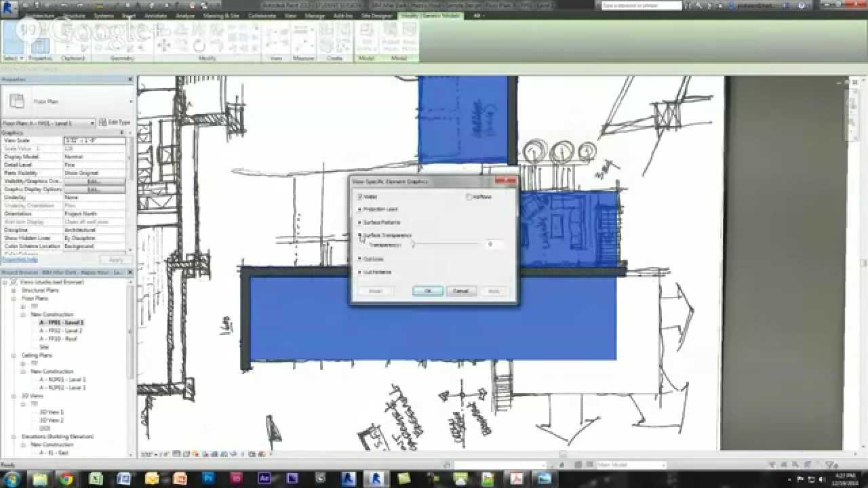The image size is (868, 488).
Task: Click the View Scale value field
Action: [x=94, y=140]
